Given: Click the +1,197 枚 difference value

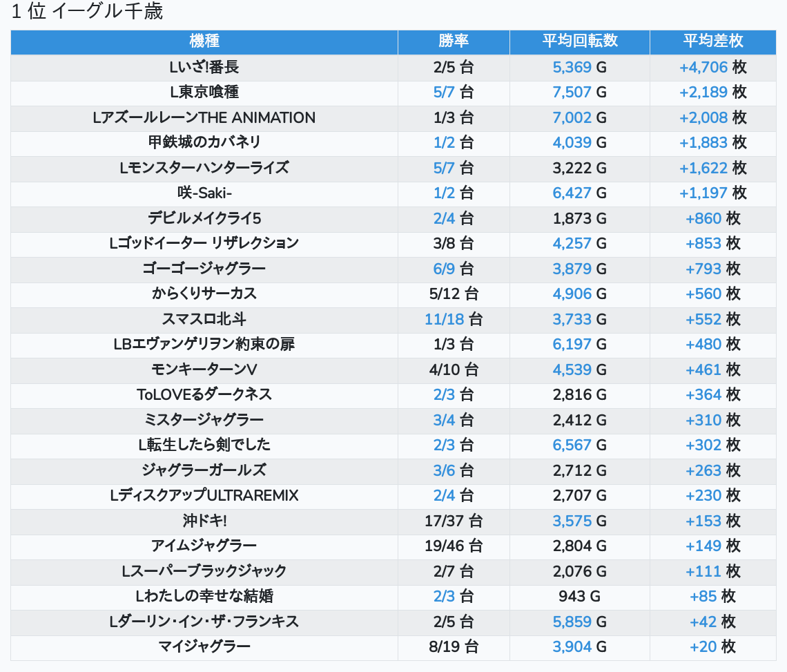Looking at the screenshot, I should point(712,193).
